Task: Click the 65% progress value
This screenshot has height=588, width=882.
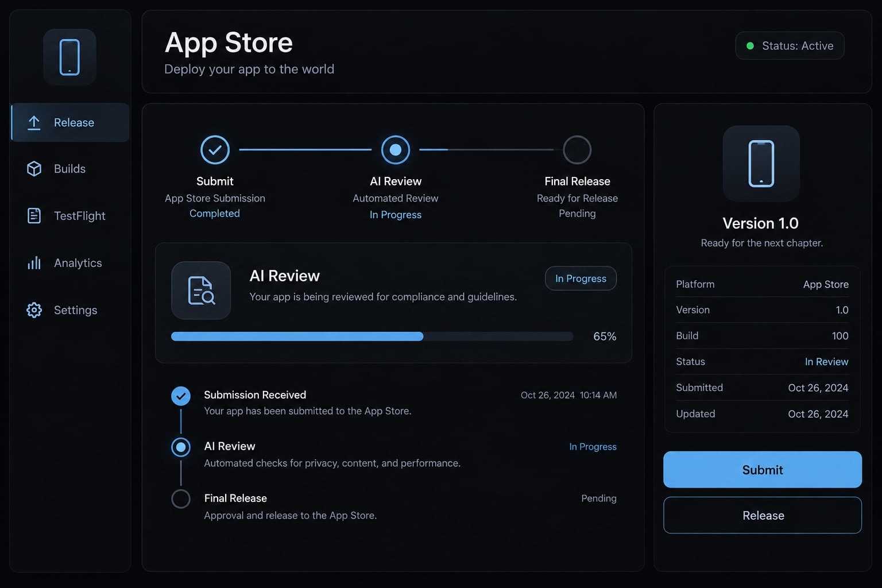Action: point(605,336)
